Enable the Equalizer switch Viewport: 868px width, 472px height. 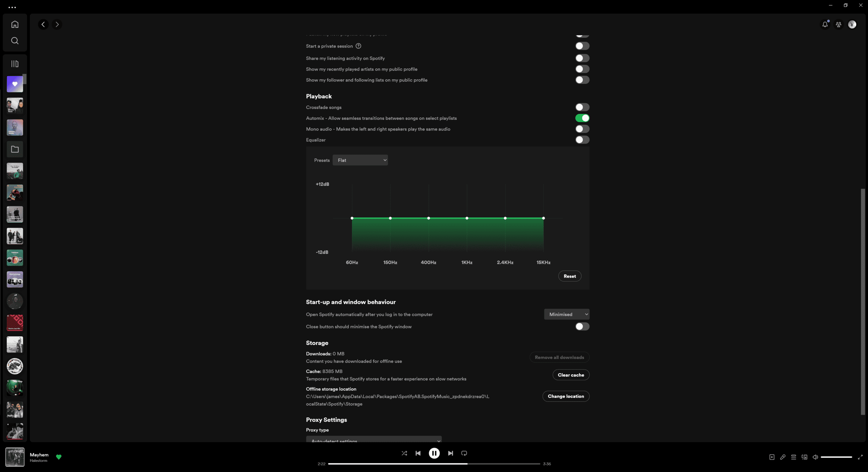(582, 140)
